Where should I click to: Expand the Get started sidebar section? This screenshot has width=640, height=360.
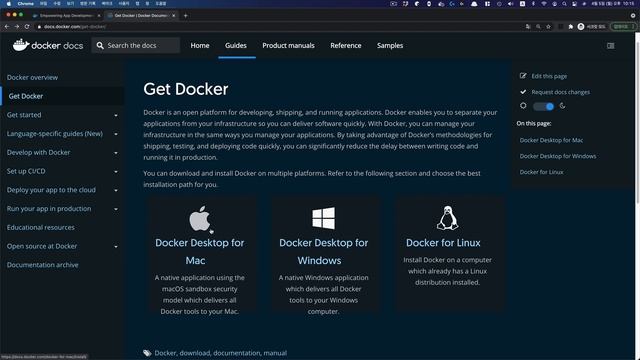point(116,116)
